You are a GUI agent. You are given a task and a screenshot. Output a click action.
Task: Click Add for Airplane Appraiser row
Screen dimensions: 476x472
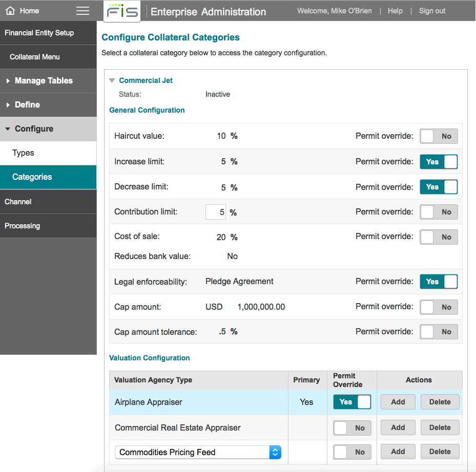click(398, 402)
